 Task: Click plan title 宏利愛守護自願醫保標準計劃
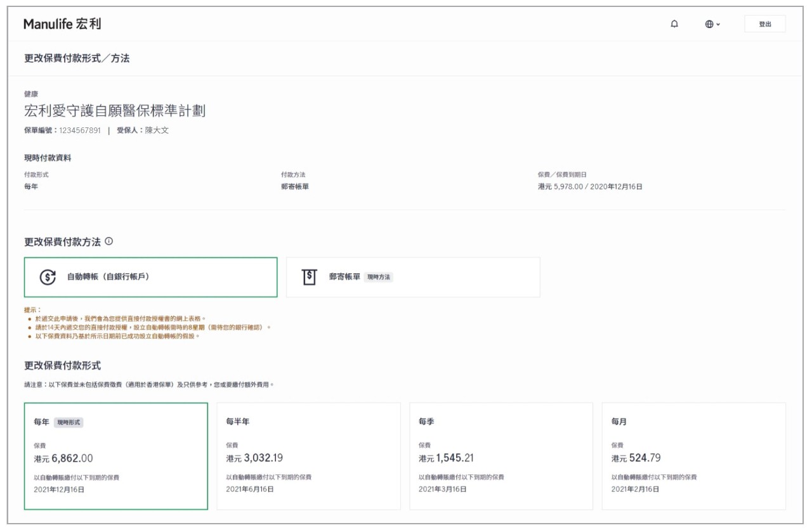click(115, 111)
